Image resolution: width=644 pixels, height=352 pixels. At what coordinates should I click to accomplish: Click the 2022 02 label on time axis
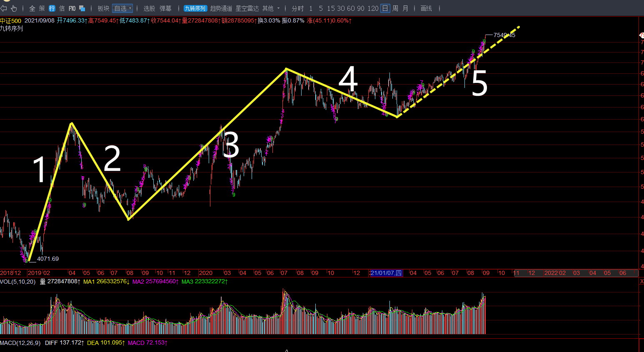[x=555, y=273]
